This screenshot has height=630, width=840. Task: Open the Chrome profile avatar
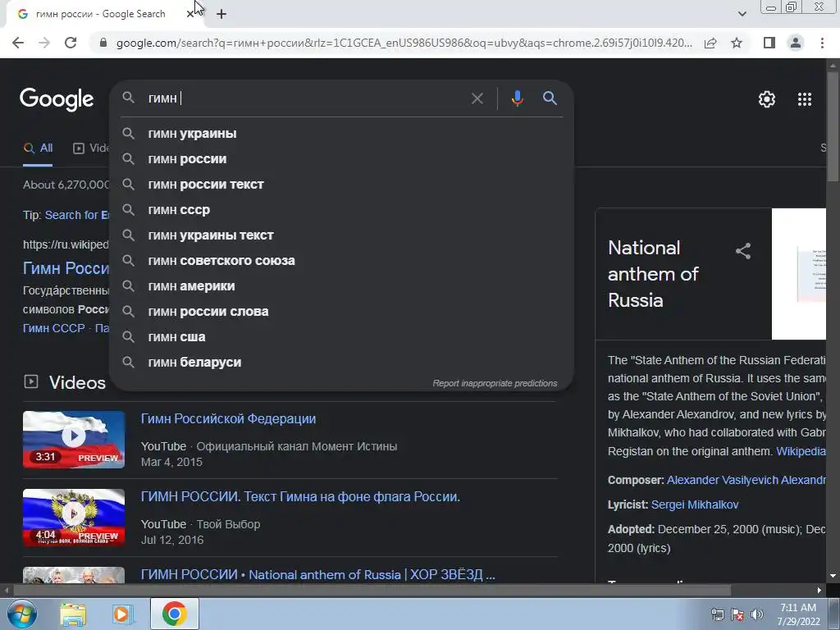796,43
